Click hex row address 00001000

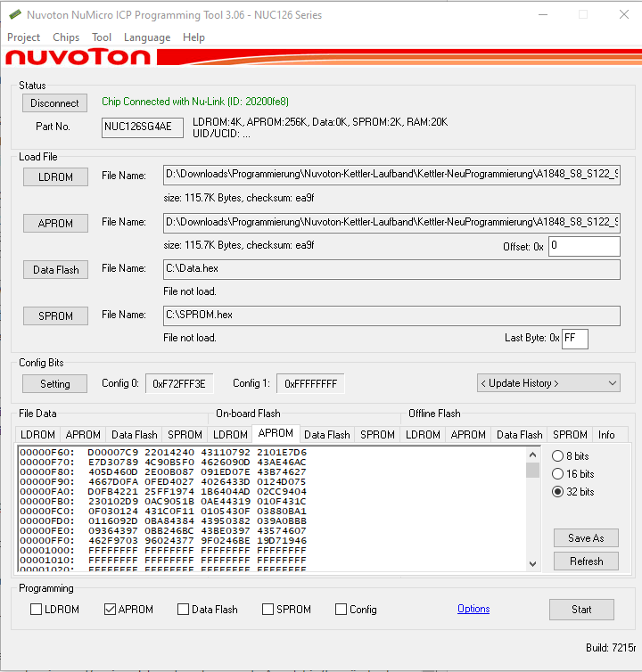point(46,550)
